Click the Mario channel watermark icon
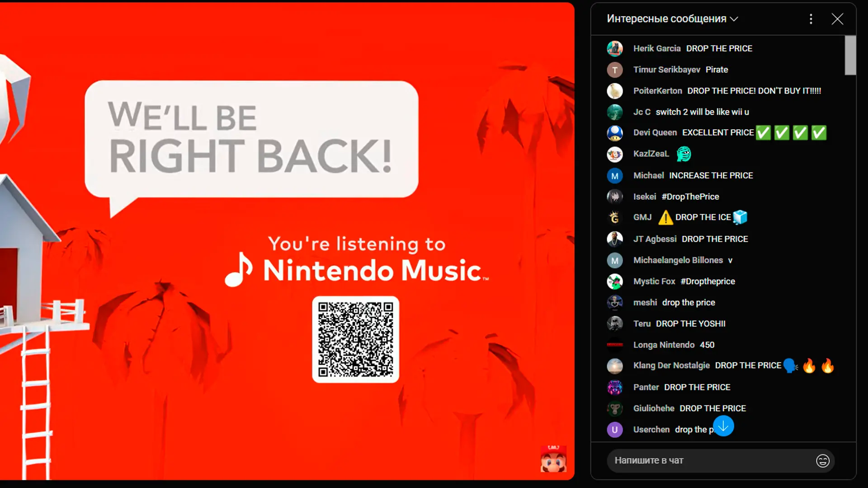 click(553, 459)
